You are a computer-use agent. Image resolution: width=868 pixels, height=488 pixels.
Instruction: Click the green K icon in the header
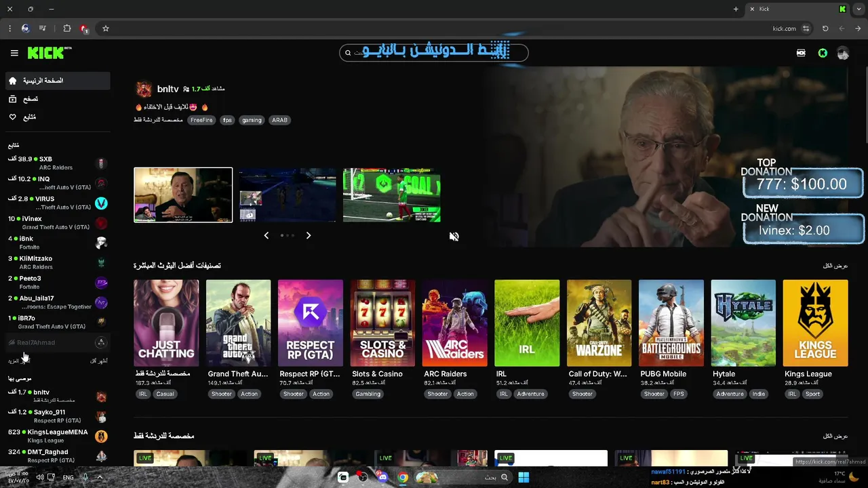point(823,53)
